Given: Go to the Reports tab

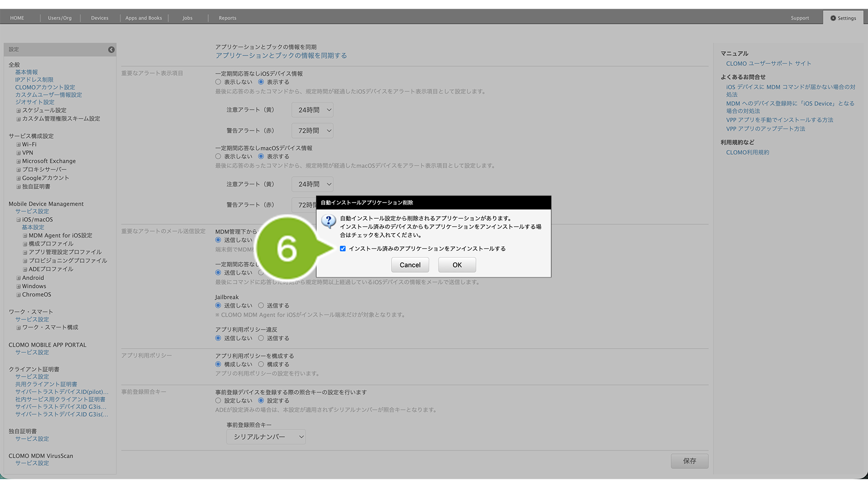Looking at the screenshot, I should point(227,18).
